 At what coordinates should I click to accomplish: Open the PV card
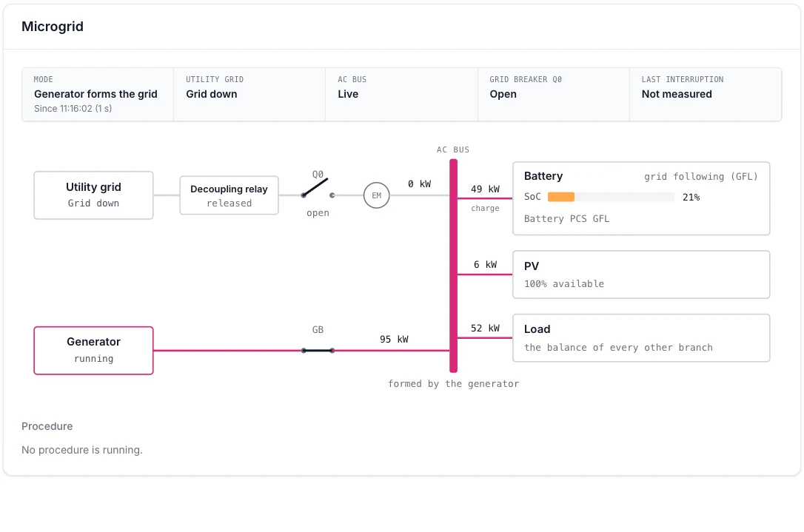click(x=641, y=275)
